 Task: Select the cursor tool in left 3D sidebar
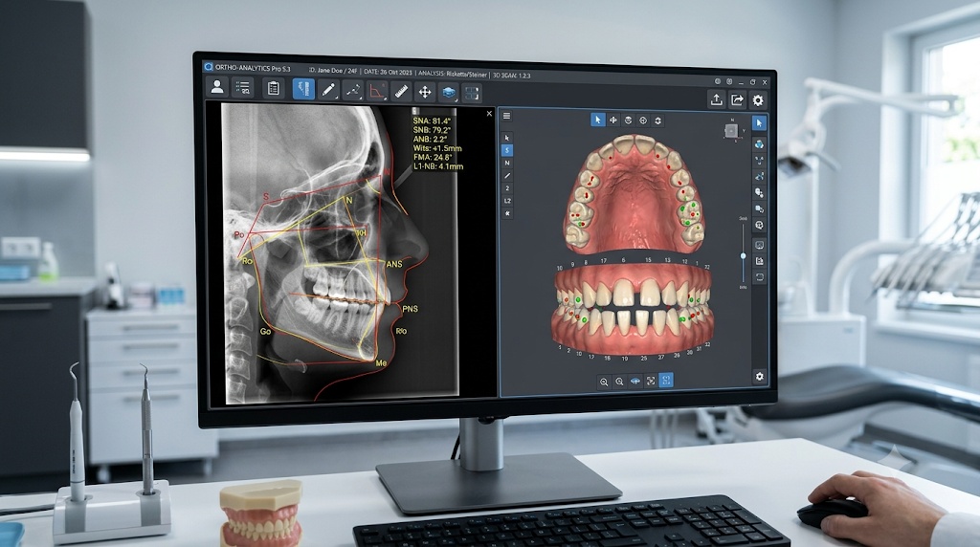pos(507,138)
